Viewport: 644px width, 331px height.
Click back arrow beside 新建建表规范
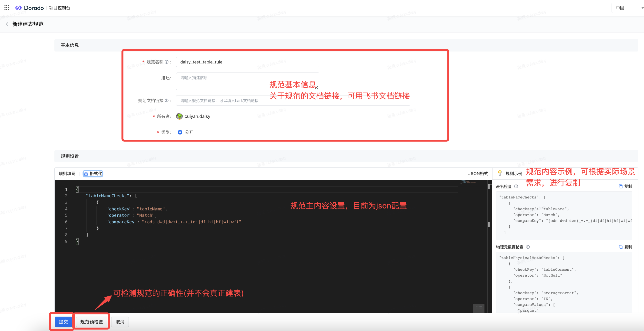(7, 24)
